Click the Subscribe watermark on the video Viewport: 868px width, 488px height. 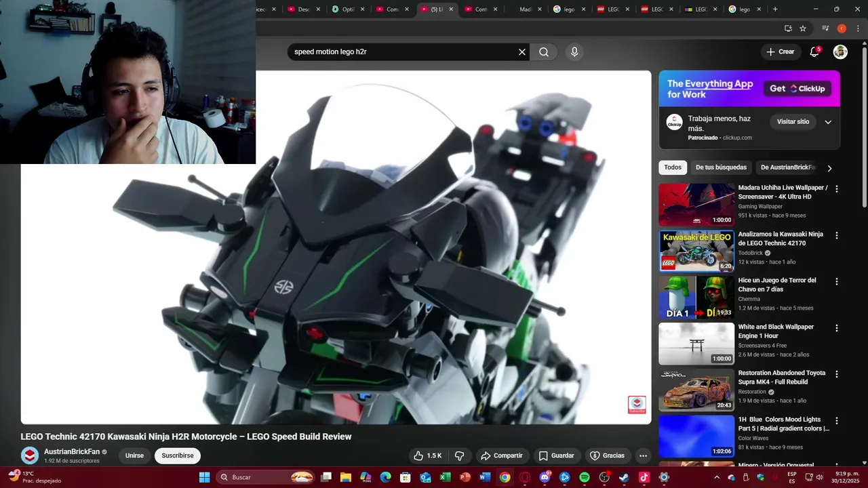(637, 405)
